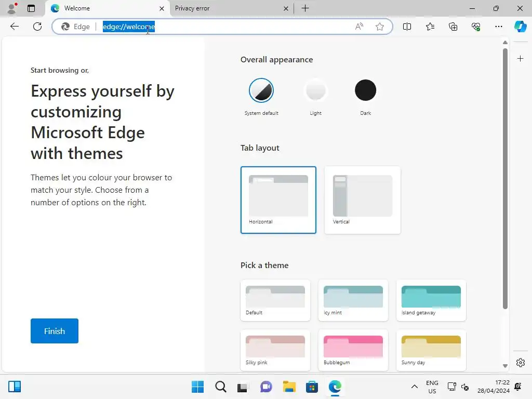The image size is (532, 399).
Task: Open network and volume quick settings
Action: 458,387
